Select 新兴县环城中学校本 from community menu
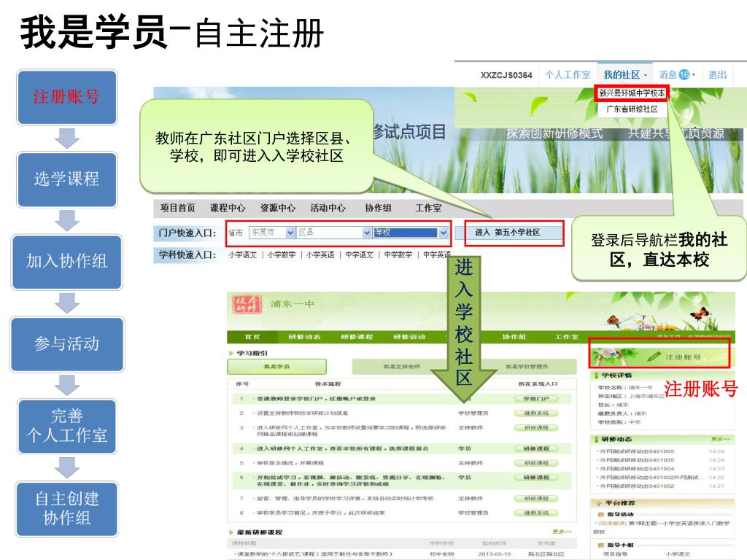This screenshot has height=560, width=747. 632,93
